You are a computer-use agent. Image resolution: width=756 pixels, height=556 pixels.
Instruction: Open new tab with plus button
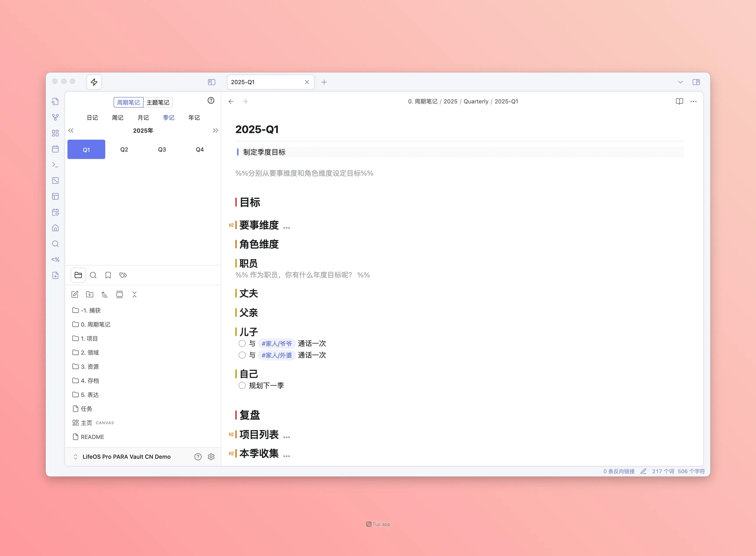point(324,82)
